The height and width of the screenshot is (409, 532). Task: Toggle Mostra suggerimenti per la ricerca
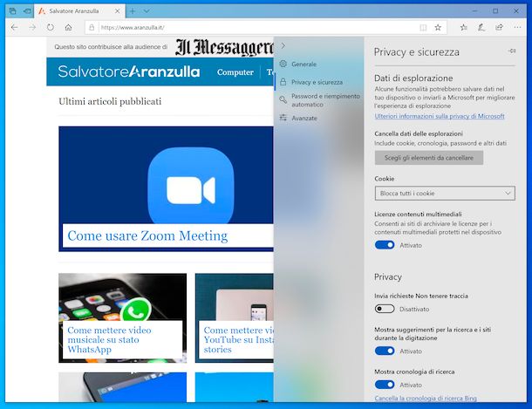pos(385,351)
